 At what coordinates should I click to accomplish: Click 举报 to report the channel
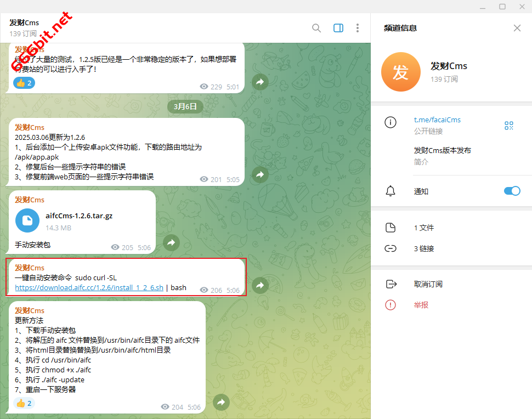pos(421,305)
